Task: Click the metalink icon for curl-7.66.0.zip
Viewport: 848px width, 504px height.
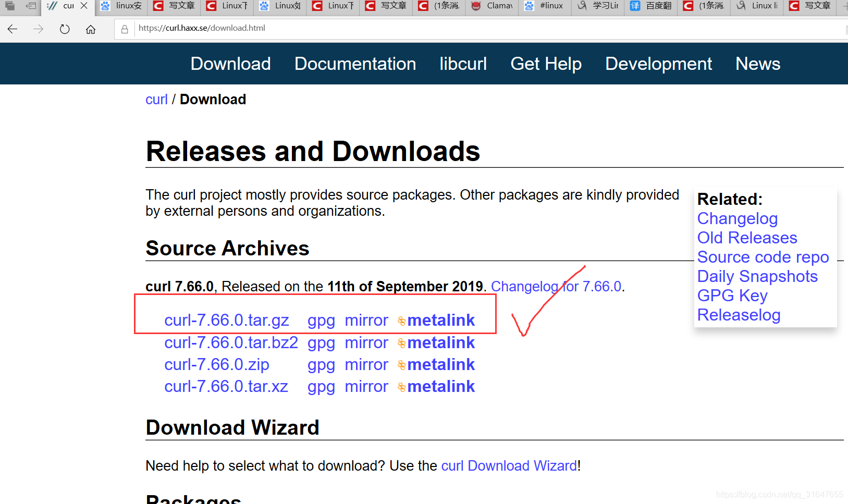Action: (401, 365)
